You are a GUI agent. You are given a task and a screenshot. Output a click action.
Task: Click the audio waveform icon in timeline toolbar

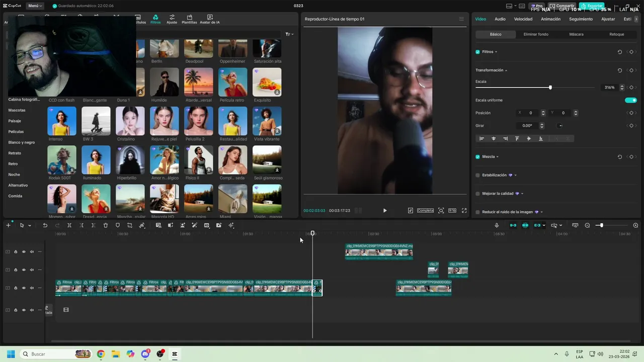click(231, 225)
